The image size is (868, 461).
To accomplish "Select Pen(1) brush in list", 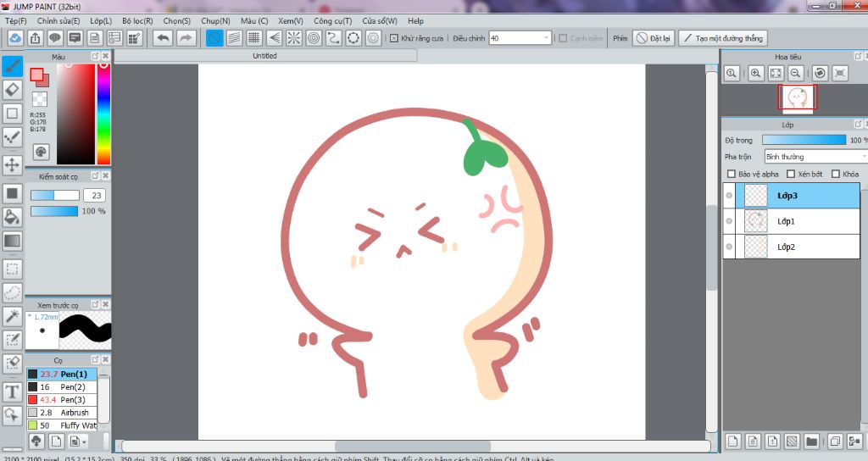I will click(x=62, y=374).
